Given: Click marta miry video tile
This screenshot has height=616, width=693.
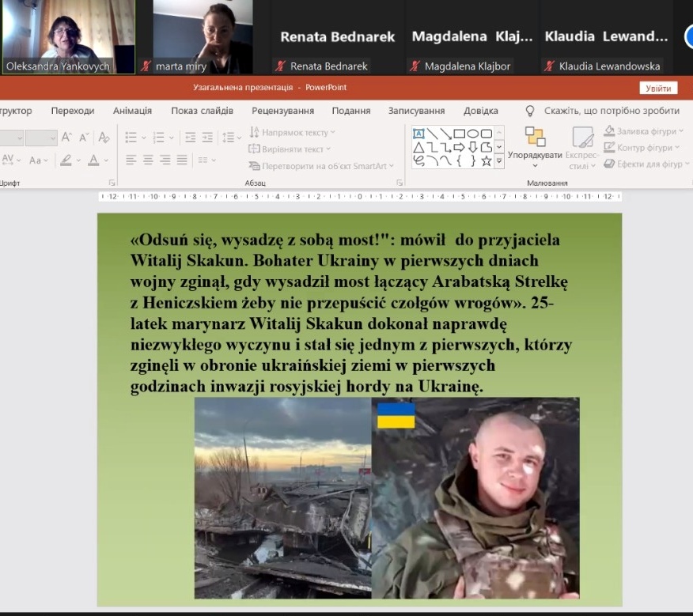Looking at the screenshot, I should pos(203,36).
